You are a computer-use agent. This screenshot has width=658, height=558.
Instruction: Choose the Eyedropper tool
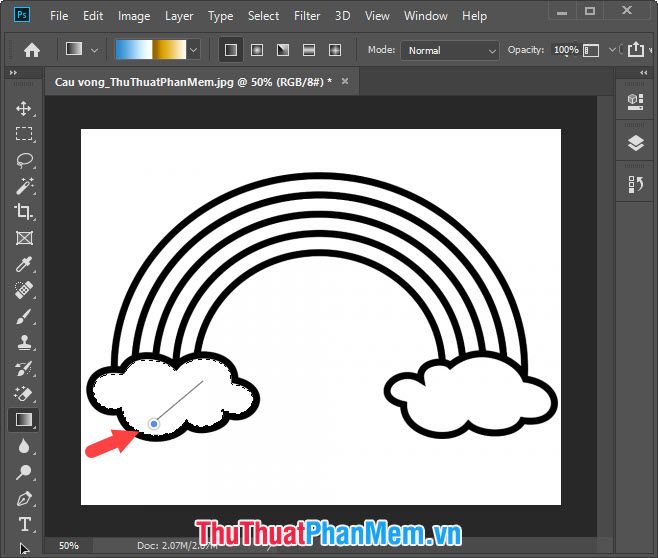[x=24, y=264]
